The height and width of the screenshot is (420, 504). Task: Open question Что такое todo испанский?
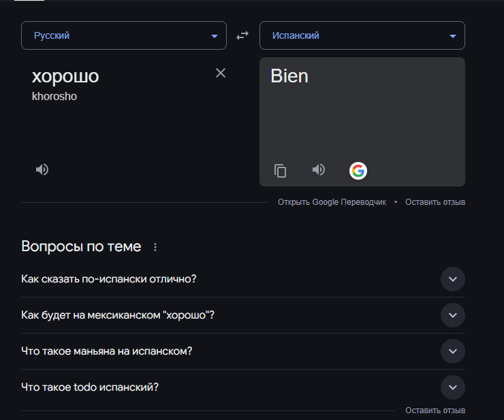click(x=90, y=387)
